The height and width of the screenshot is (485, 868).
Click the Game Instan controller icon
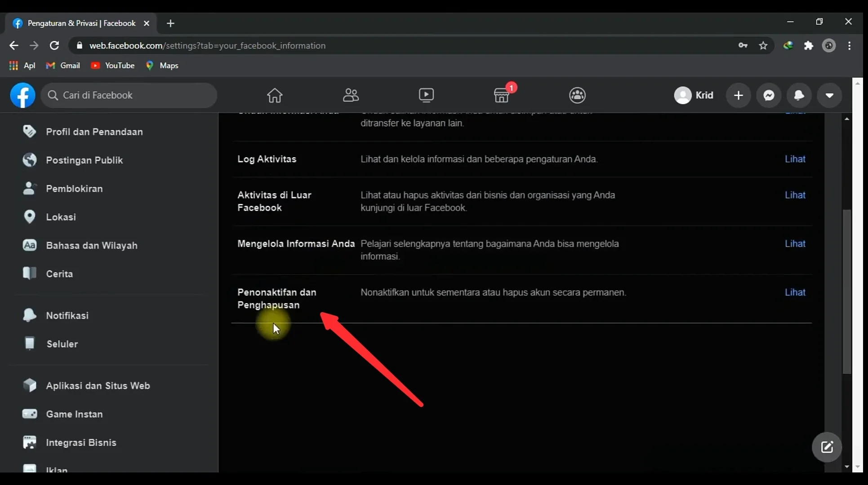[x=29, y=414]
